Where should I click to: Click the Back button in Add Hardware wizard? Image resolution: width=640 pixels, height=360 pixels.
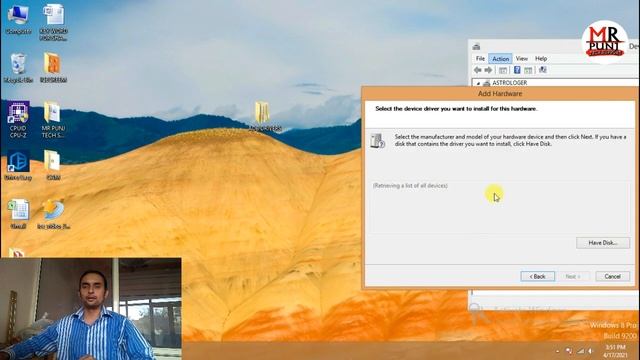538,276
